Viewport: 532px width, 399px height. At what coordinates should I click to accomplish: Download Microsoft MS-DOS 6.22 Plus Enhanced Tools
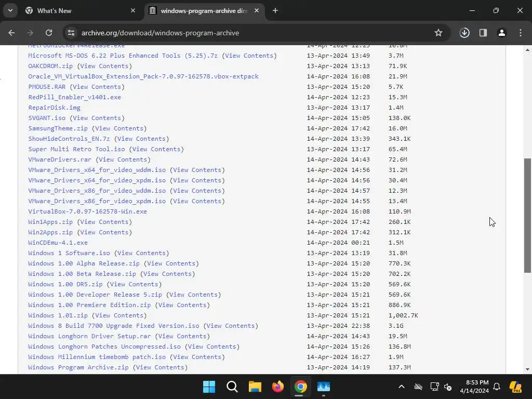[123, 56]
